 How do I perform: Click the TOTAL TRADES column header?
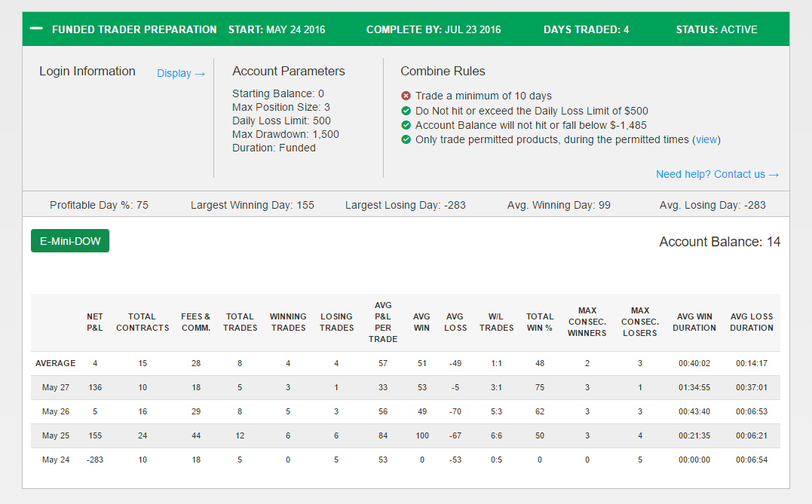240,322
